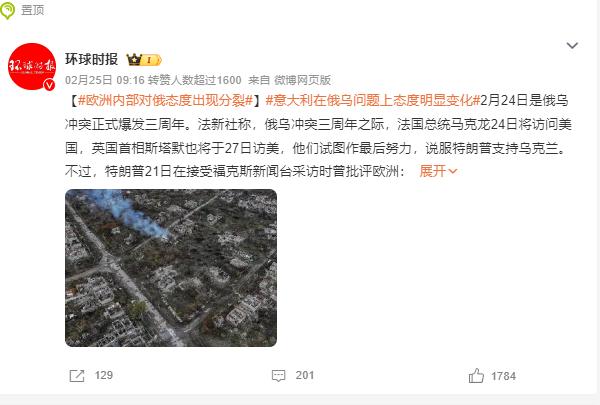Click the chevron arrow beside 展开

coord(452,171)
